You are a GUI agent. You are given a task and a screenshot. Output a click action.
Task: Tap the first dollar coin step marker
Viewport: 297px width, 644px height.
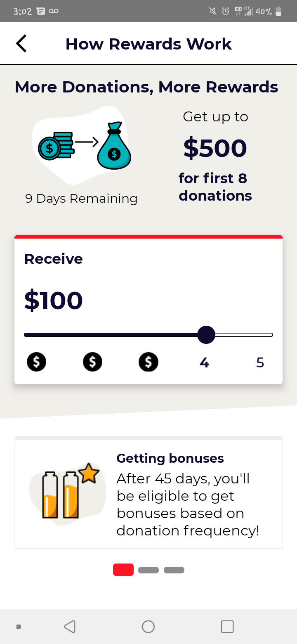[x=37, y=362]
